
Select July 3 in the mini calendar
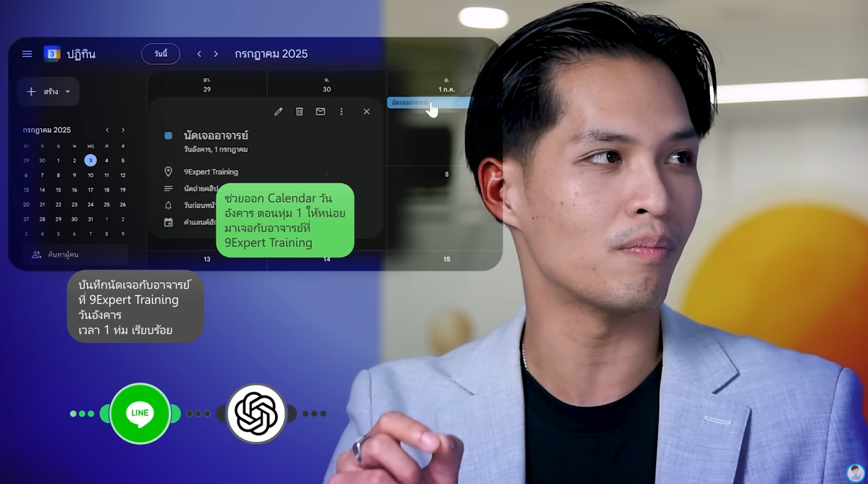pos(90,160)
